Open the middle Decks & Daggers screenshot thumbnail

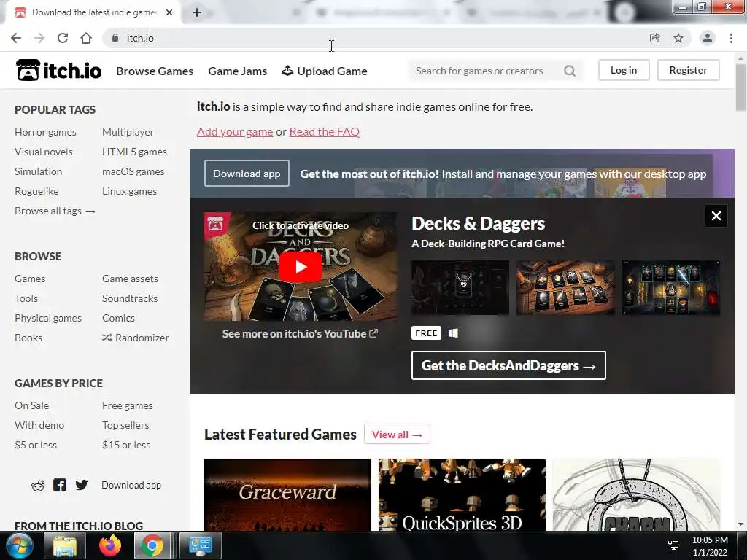pyautogui.click(x=565, y=287)
